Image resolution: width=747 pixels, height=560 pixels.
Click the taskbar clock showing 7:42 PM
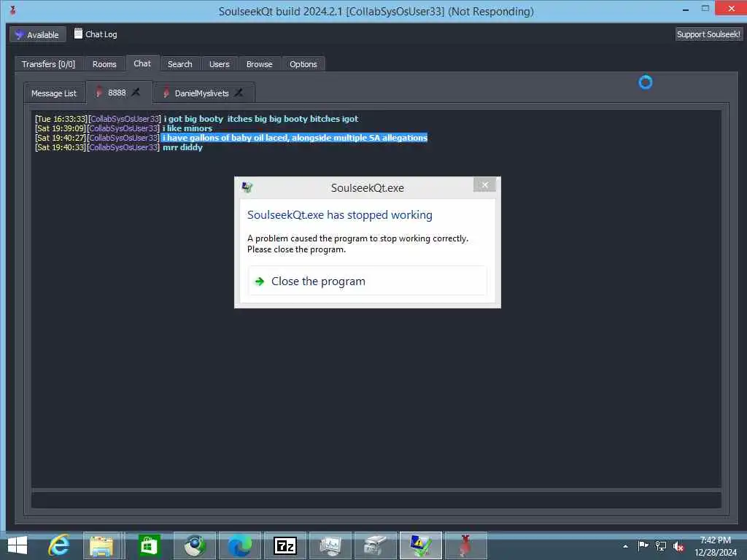coord(715,546)
